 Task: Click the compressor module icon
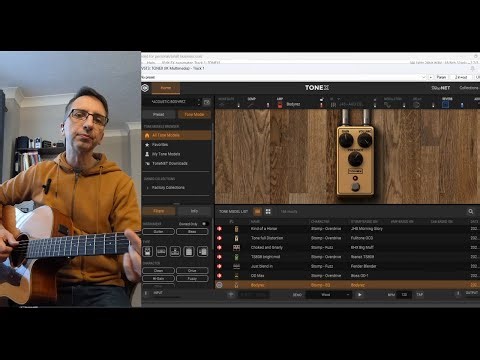pos(251,105)
